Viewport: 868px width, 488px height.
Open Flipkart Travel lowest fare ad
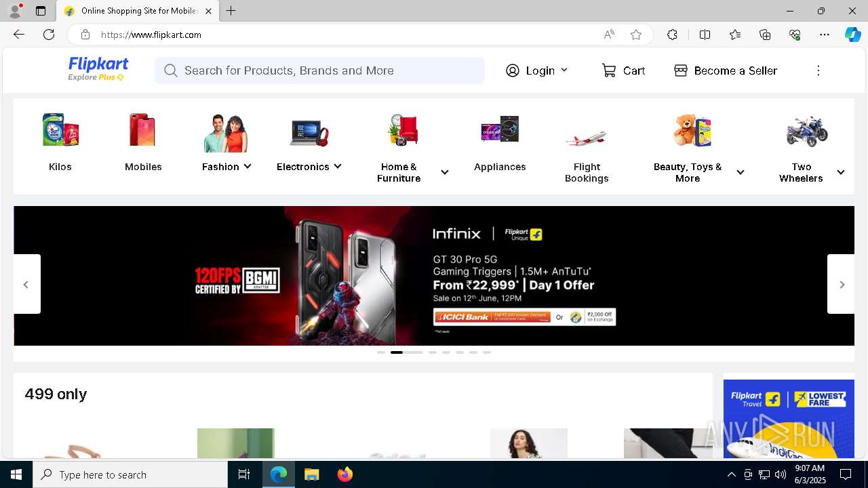click(x=789, y=419)
